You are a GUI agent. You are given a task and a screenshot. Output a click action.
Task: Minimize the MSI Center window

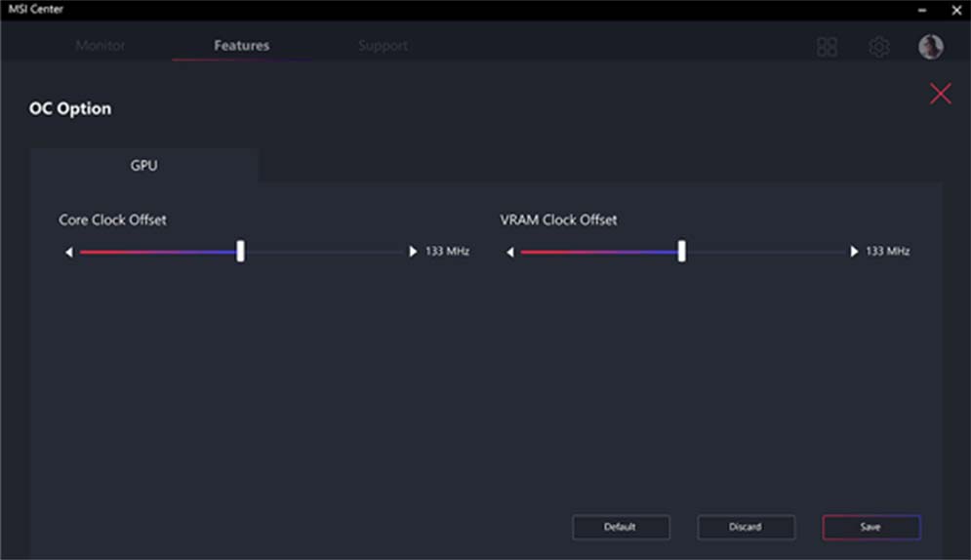(922, 10)
